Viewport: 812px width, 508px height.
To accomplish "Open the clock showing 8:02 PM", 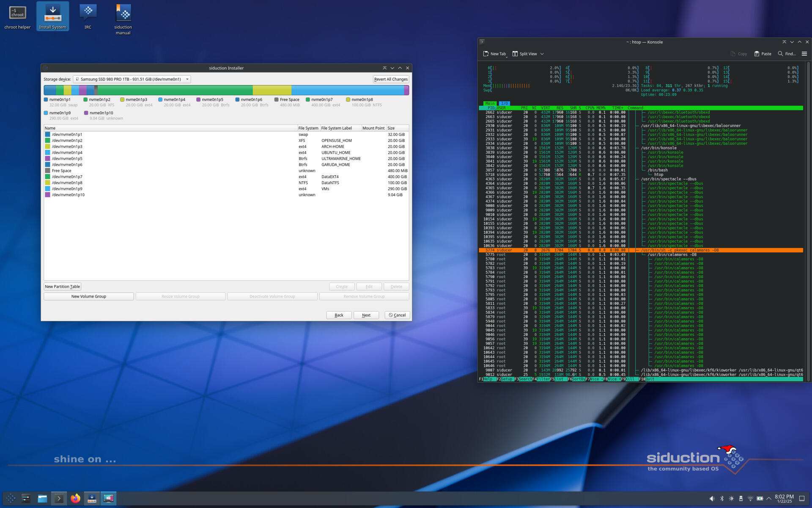I will pyautogui.click(x=784, y=498).
